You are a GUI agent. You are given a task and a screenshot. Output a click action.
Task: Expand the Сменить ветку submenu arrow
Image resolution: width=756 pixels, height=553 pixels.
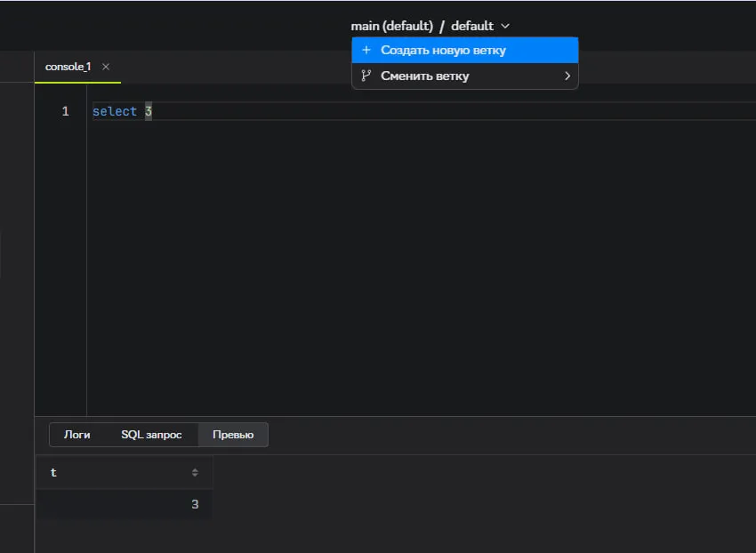tap(567, 76)
